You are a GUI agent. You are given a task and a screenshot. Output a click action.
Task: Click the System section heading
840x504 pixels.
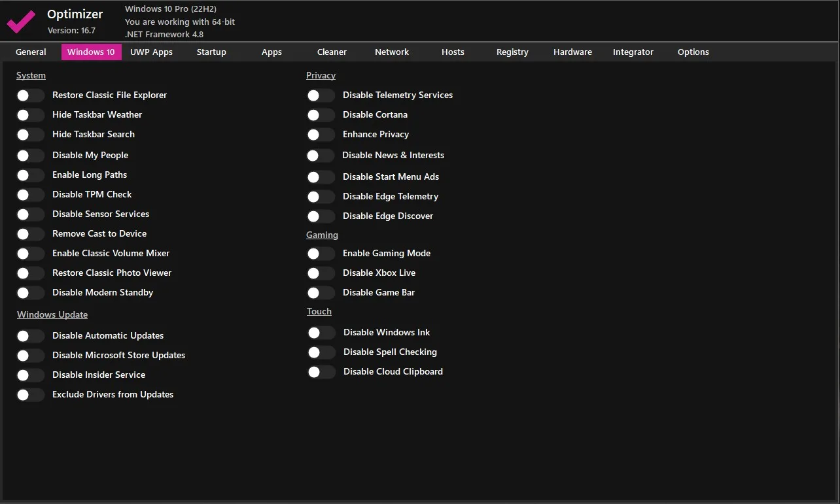31,76
